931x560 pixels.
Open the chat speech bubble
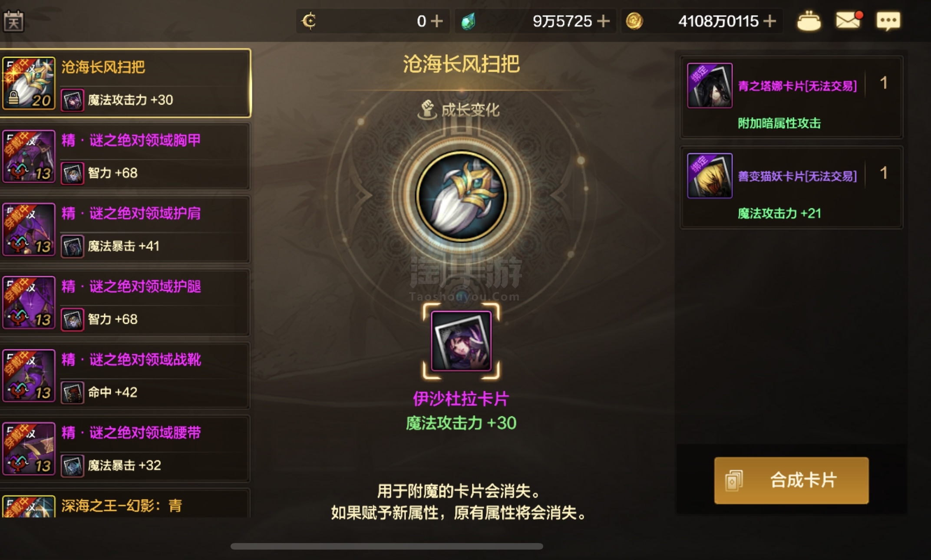tap(888, 21)
